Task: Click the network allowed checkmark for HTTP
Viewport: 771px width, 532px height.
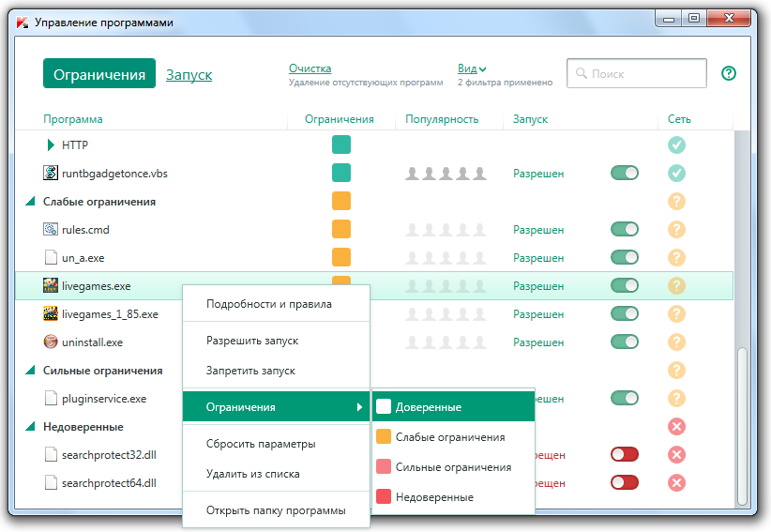Action: click(x=676, y=145)
